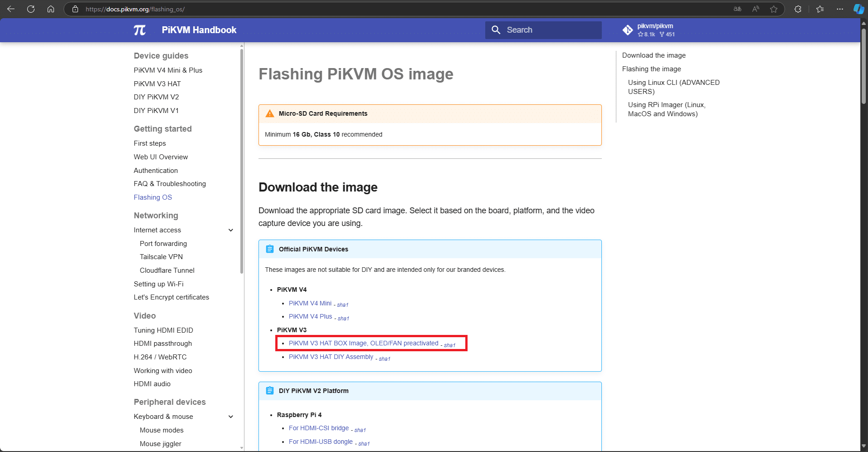Open DIY PiKVM V1 guide
This screenshot has height=452, width=868.
(156, 111)
